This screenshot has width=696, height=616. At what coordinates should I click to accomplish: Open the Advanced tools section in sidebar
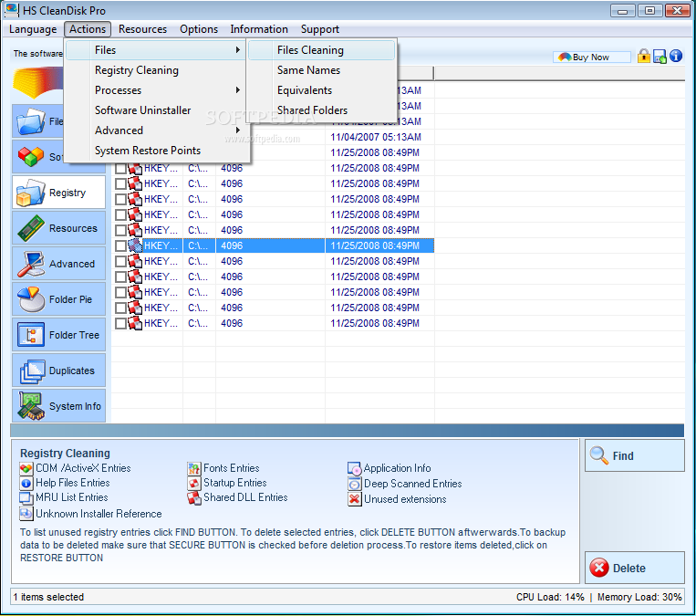(x=58, y=264)
